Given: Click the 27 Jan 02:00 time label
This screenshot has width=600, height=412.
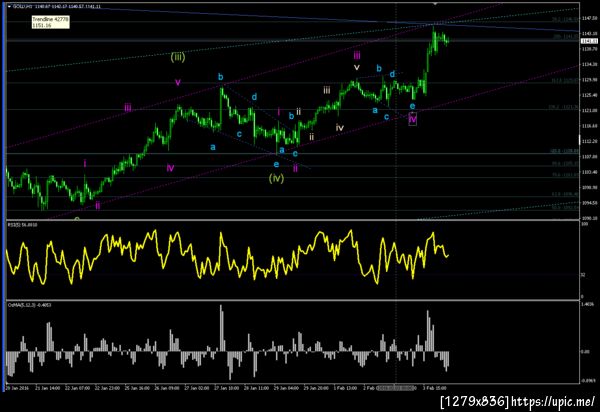Looking at the screenshot, I should (x=197, y=388).
